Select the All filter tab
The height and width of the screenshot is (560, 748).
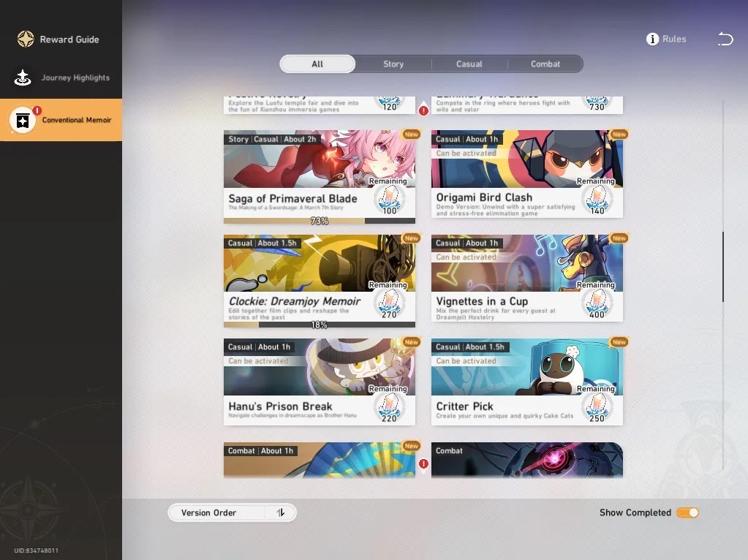pos(317,64)
